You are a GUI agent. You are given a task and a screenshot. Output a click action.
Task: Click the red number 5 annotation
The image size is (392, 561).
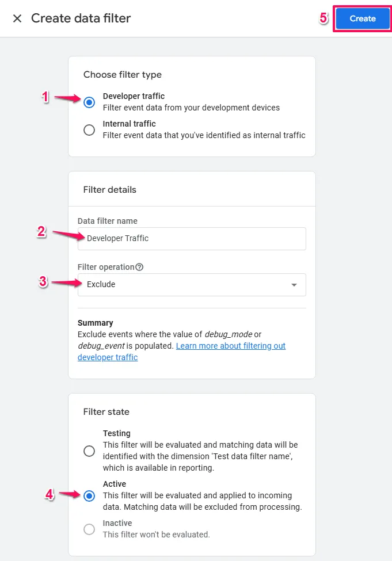[x=324, y=18]
